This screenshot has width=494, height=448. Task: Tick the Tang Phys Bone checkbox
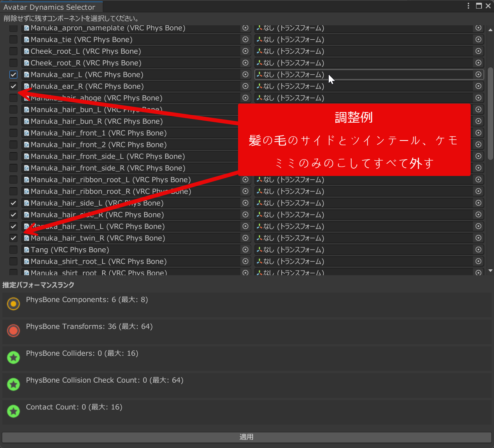[x=14, y=249]
